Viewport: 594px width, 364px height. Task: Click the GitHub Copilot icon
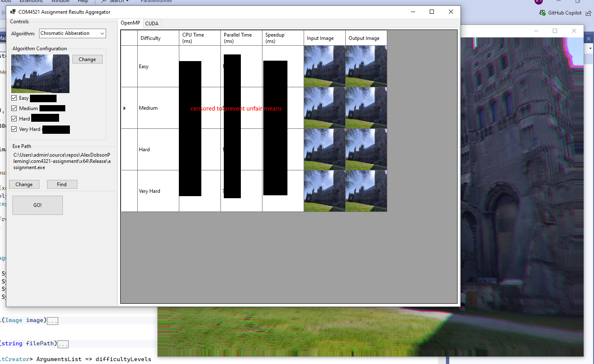pos(542,13)
